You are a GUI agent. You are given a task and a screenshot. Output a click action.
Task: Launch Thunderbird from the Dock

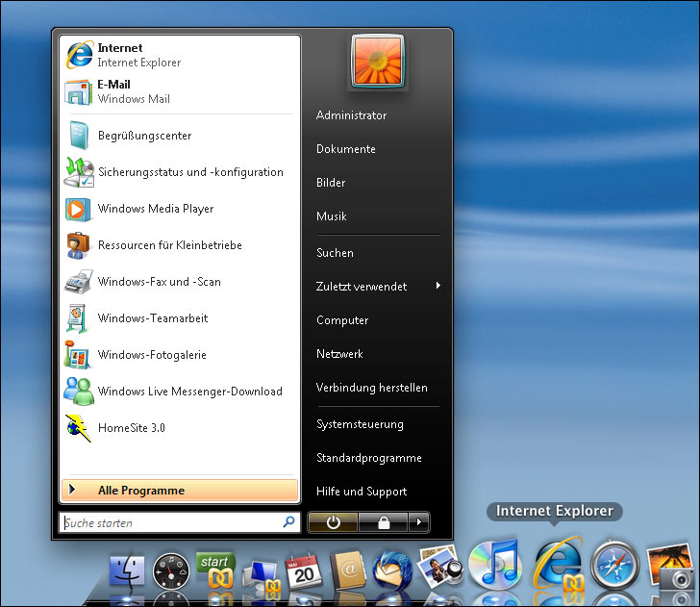392,570
